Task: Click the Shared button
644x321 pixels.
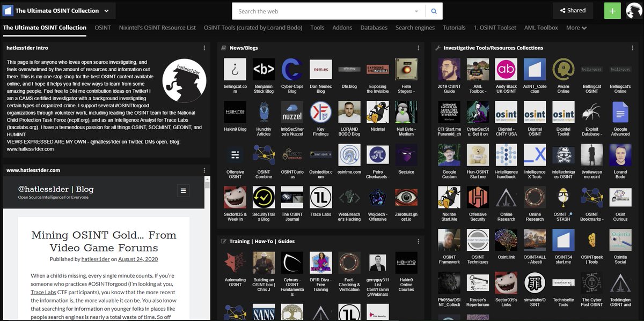Action: (x=573, y=10)
